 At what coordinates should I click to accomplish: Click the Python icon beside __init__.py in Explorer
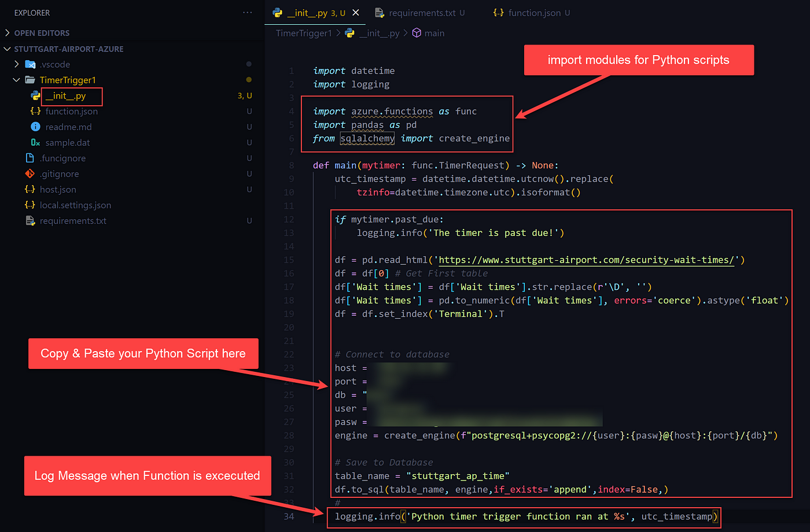(x=35, y=95)
